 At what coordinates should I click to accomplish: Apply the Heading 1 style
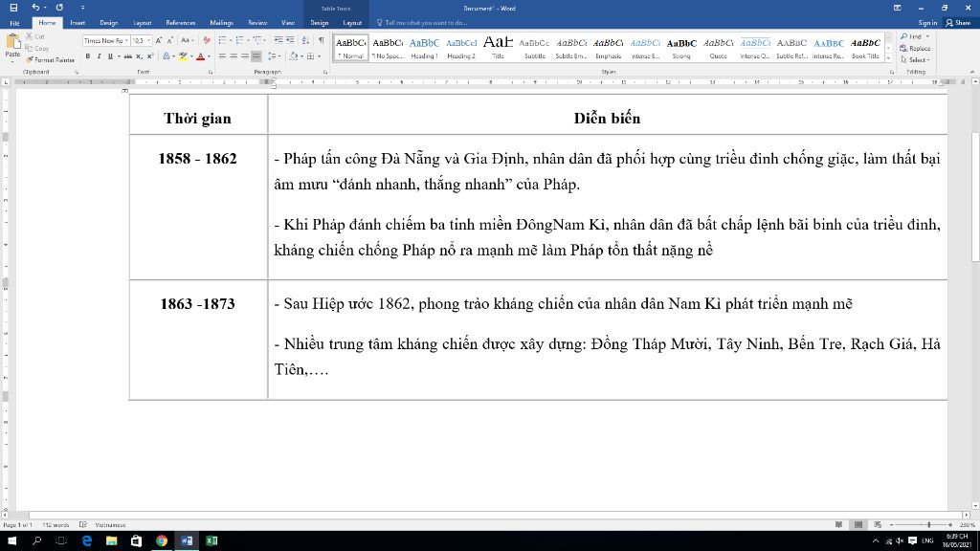(x=424, y=48)
